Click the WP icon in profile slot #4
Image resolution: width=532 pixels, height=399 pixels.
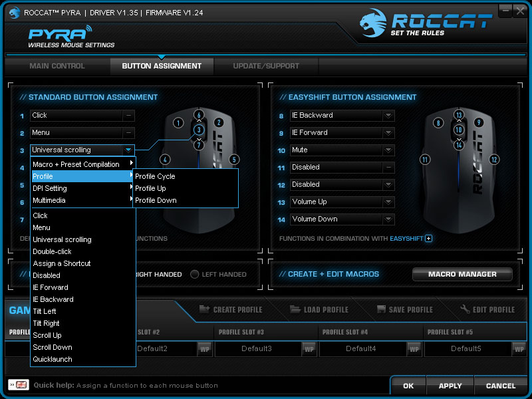point(414,349)
